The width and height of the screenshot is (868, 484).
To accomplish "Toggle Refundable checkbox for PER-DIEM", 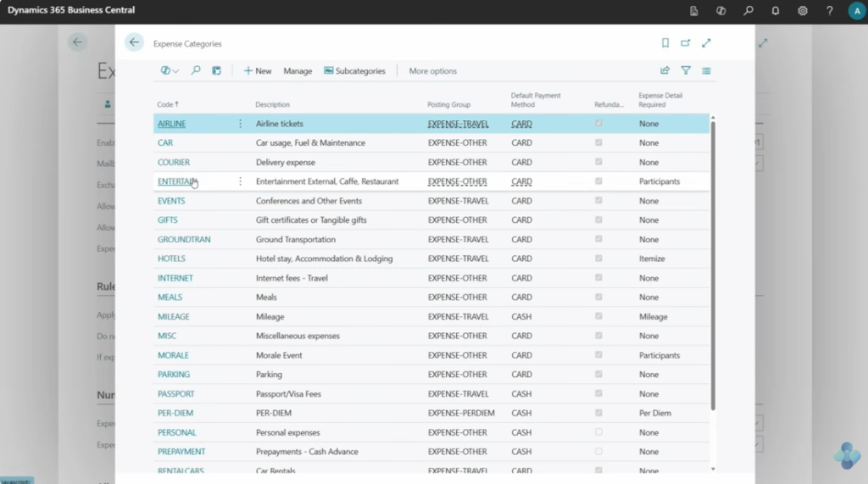I will 598,413.
